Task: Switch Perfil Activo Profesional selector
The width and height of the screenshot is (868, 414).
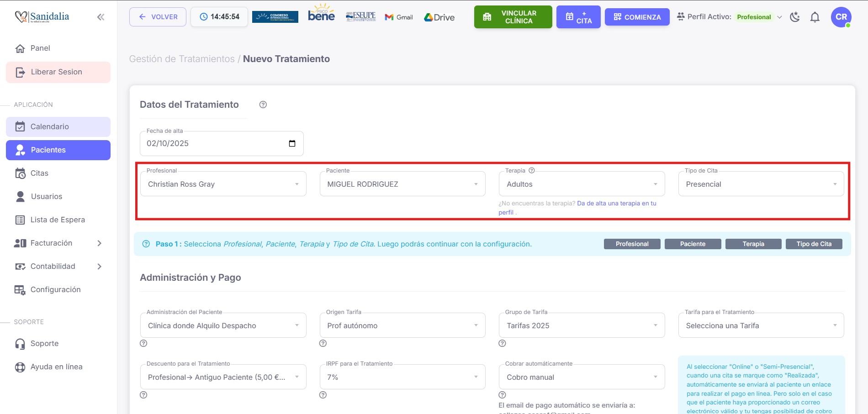Action: (x=759, y=17)
